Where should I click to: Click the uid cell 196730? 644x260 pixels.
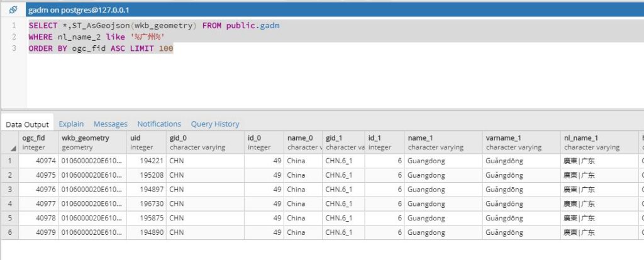[146, 204]
